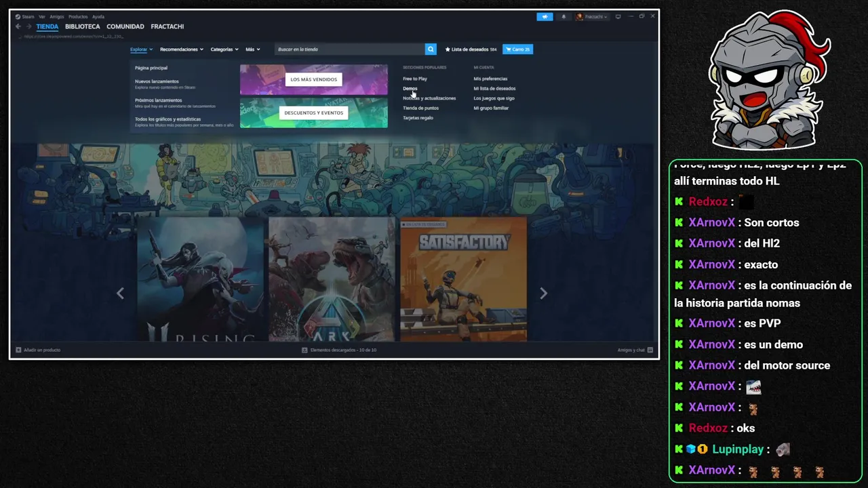
Task: Click chat message 'es PVP'
Action: click(x=762, y=323)
